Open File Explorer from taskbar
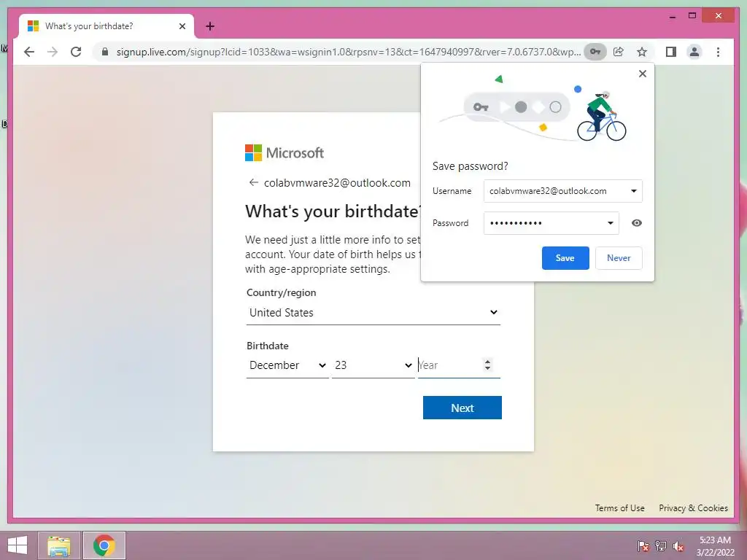This screenshot has width=747, height=560. [x=59, y=545]
